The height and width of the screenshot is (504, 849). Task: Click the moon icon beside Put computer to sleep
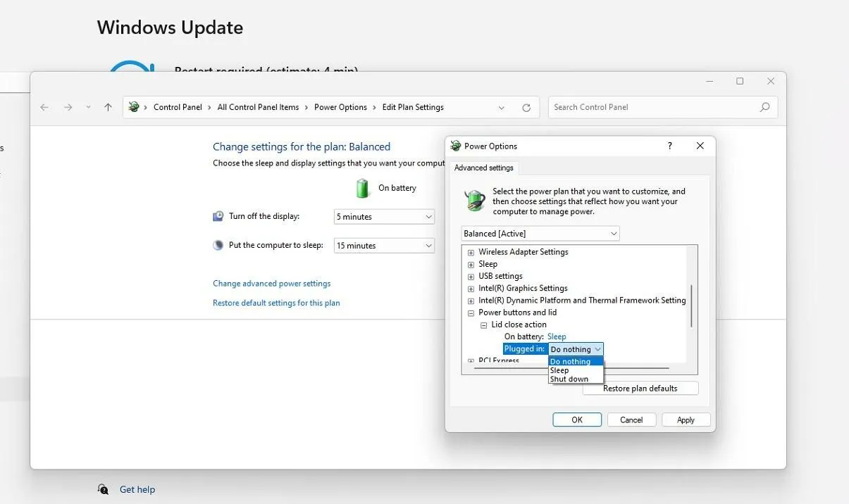(218, 245)
